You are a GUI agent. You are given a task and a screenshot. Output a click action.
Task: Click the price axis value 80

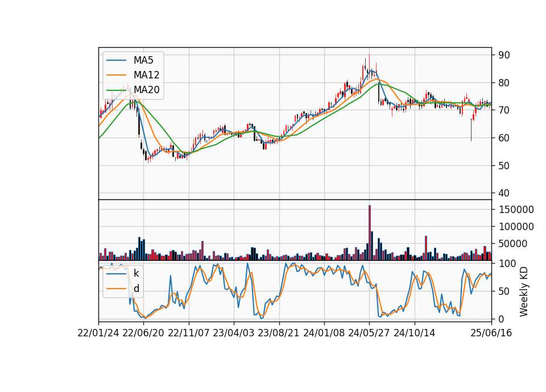[x=504, y=83]
